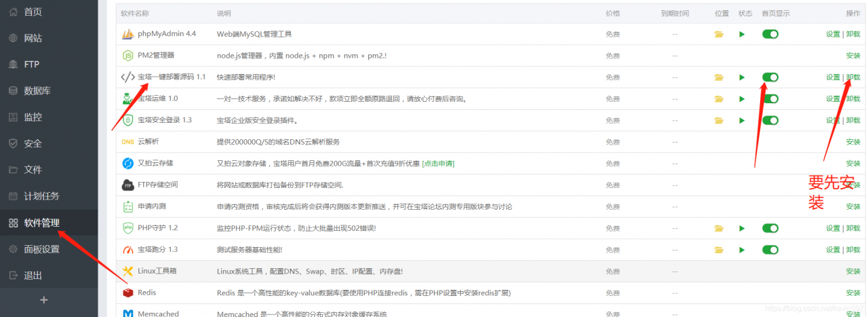Image resolution: width=868 pixels, height=317 pixels.
Task: Open the folder location for PHP守护
Action: (x=719, y=229)
